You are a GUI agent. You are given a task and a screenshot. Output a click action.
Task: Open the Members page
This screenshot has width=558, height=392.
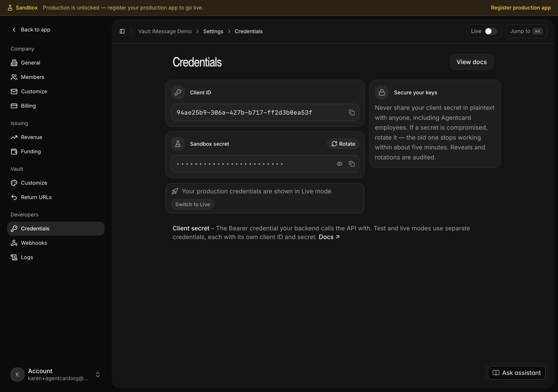pos(56,77)
